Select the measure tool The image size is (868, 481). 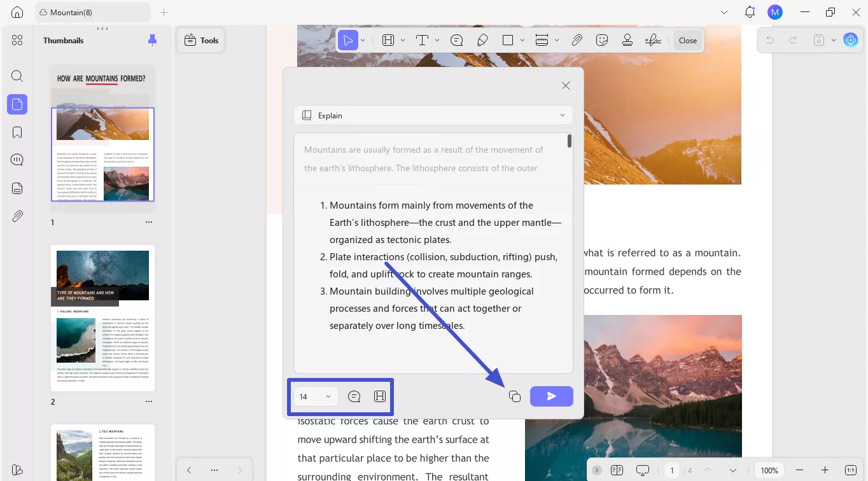[542, 40]
